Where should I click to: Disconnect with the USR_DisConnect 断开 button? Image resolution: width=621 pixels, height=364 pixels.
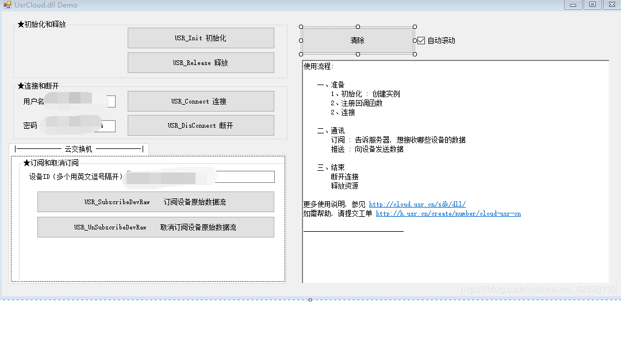pos(200,125)
